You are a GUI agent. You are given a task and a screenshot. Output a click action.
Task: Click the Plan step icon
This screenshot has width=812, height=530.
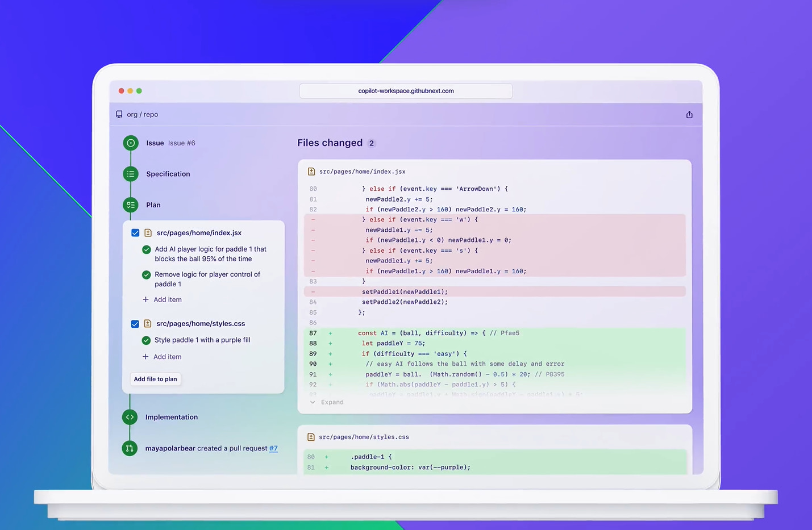pyautogui.click(x=131, y=205)
